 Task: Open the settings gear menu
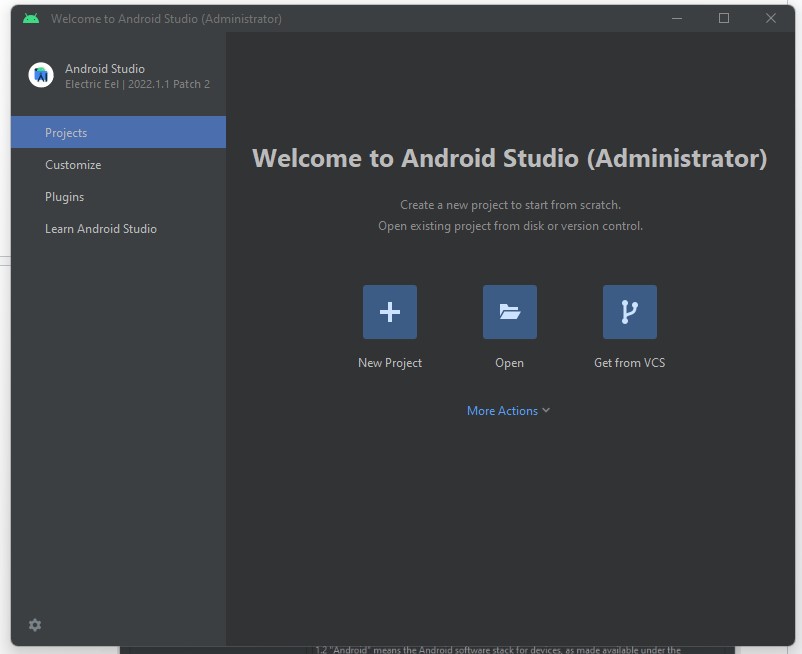tap(35, 625)
